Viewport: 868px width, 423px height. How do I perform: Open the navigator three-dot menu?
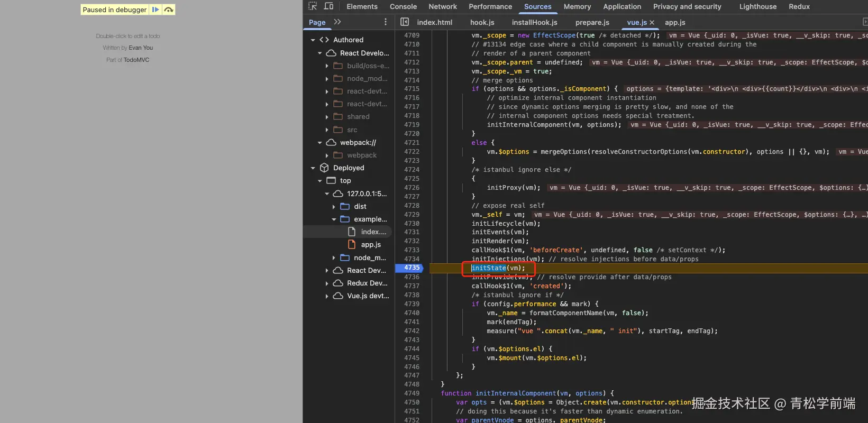pos(385,22)
